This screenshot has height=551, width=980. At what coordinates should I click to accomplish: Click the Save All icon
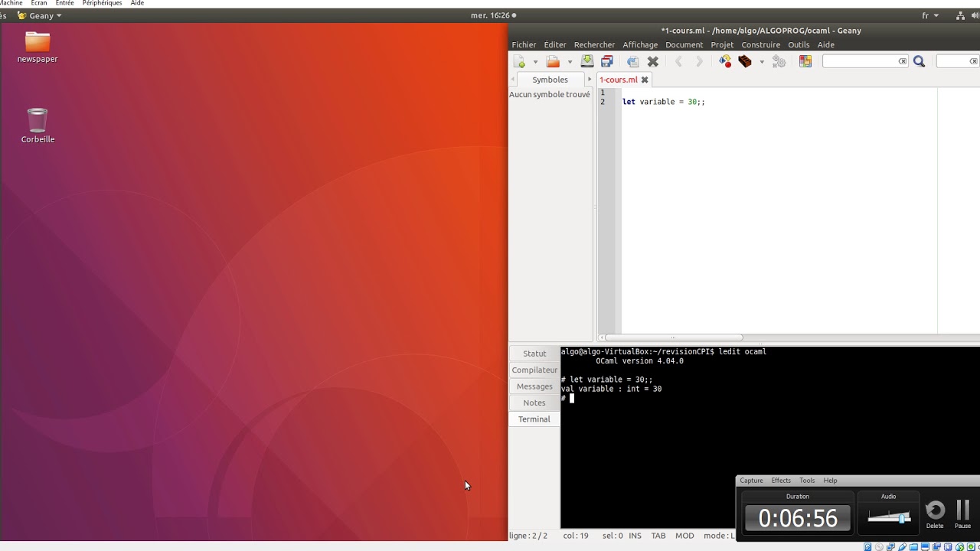(x=607, y=62)
